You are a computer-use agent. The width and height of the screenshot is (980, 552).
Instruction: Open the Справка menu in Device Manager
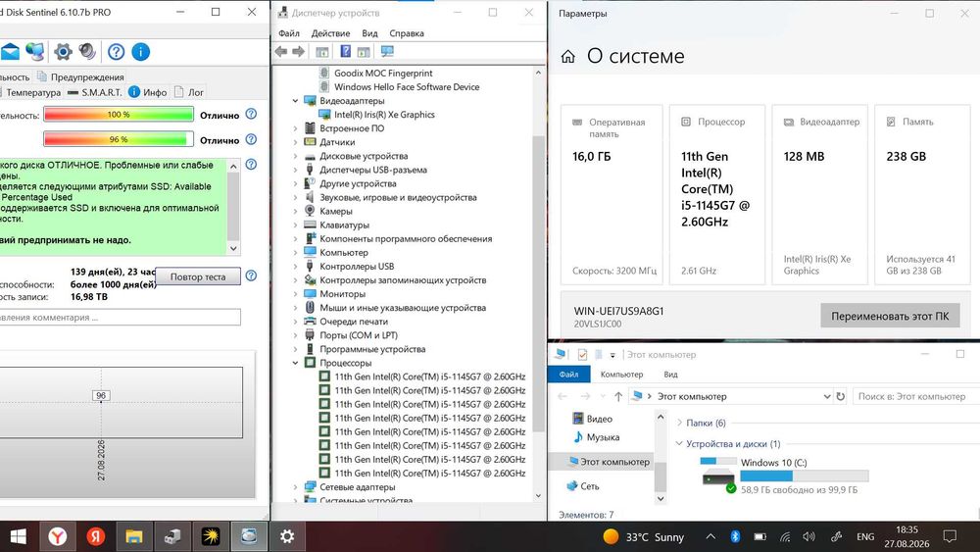click(x=407, y=33)
